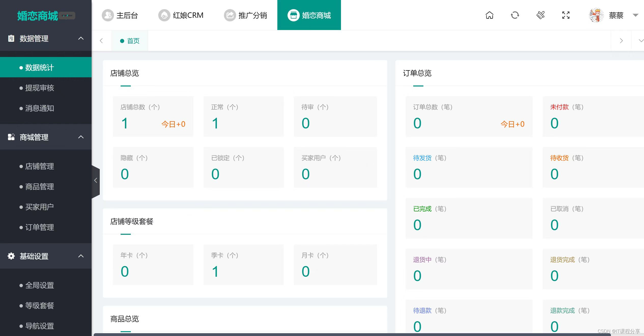
Task: Collapse the 数据管理 menu section
Action: 81,38
